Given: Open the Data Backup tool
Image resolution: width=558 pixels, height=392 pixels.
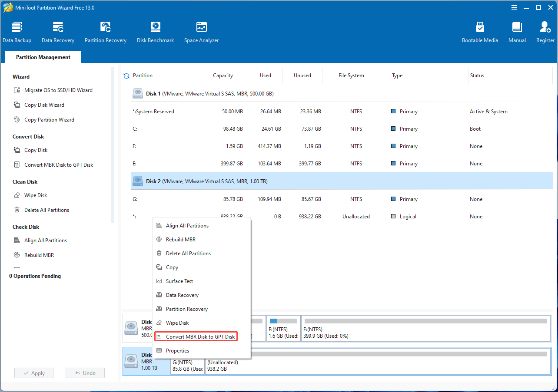Looking at the screenshot, I should click(17, 32).
